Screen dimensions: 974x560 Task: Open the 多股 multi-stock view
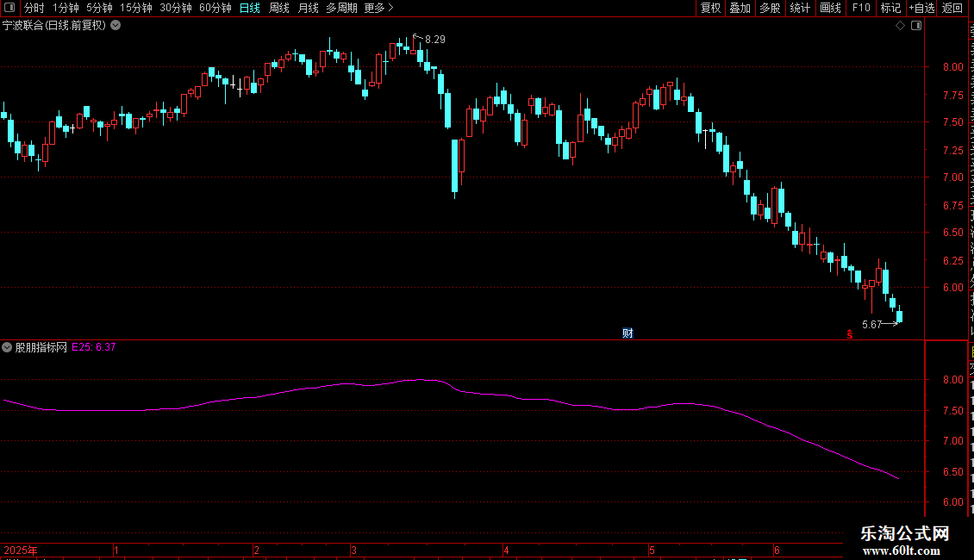[770, 8]
